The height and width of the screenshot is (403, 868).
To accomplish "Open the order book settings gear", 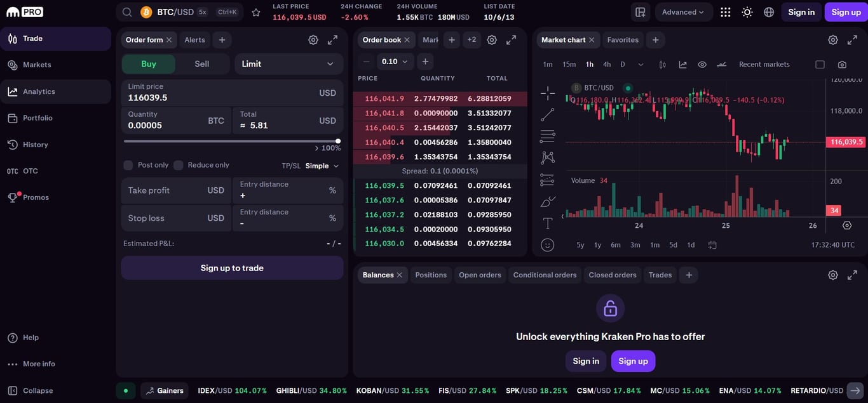I will 492,39.
